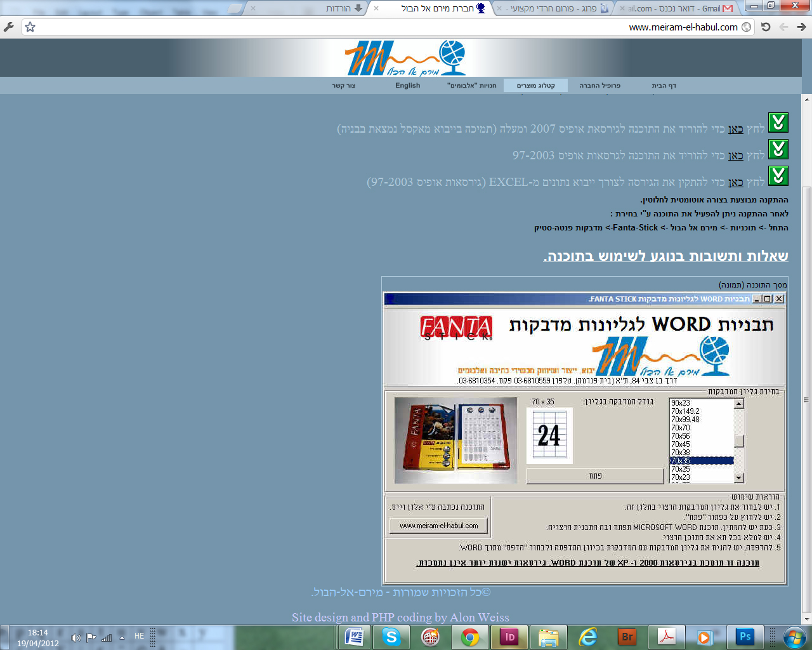Open the media player taskbar icon
The width and height of the screenshot is (812, 650).
[x=704, y=637]
